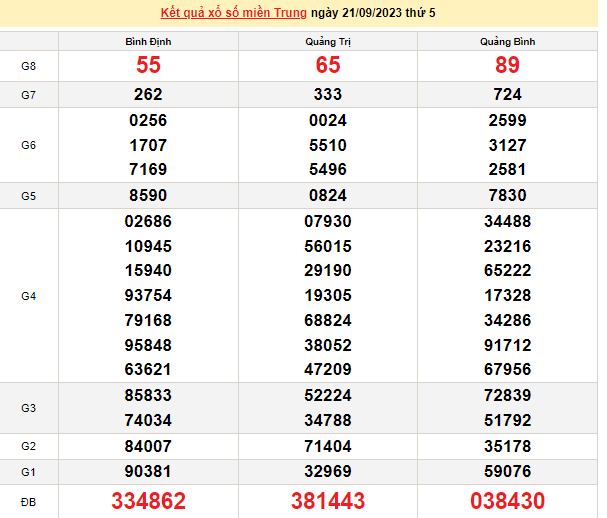The width and height of the screenshot is (607, 518).
Task: Select the red G8 number 89
Action: [507, 66]
